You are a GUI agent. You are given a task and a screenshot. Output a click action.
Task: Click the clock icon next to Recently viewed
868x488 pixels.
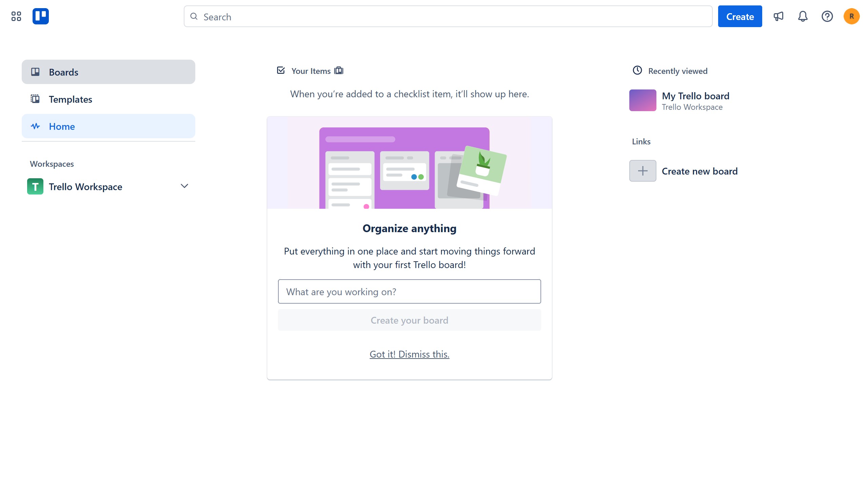(x=637, y=70)
